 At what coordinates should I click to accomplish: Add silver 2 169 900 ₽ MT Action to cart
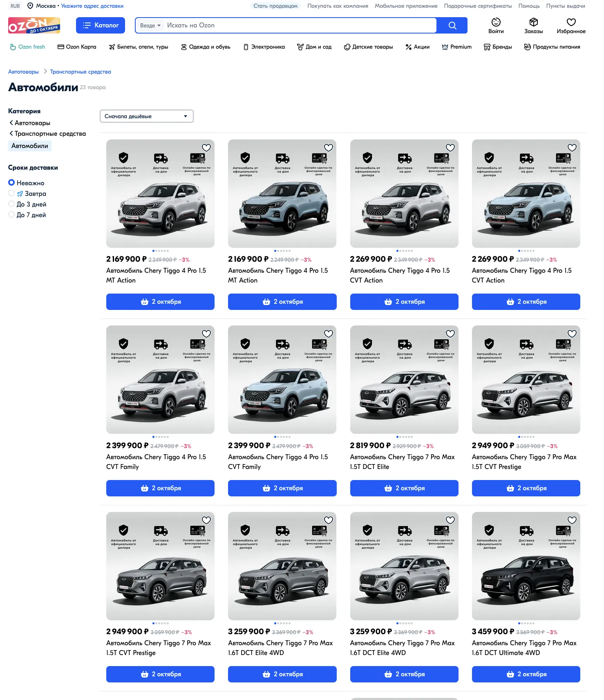(160, 302)
